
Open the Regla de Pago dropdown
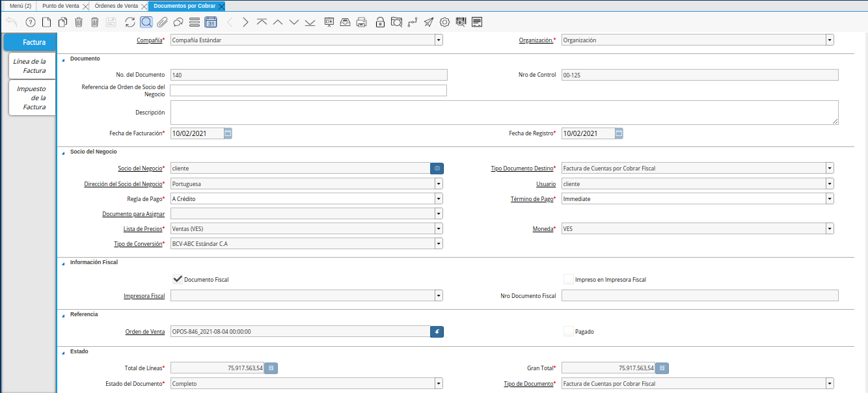pyautogui.click(x=439, y=198)
